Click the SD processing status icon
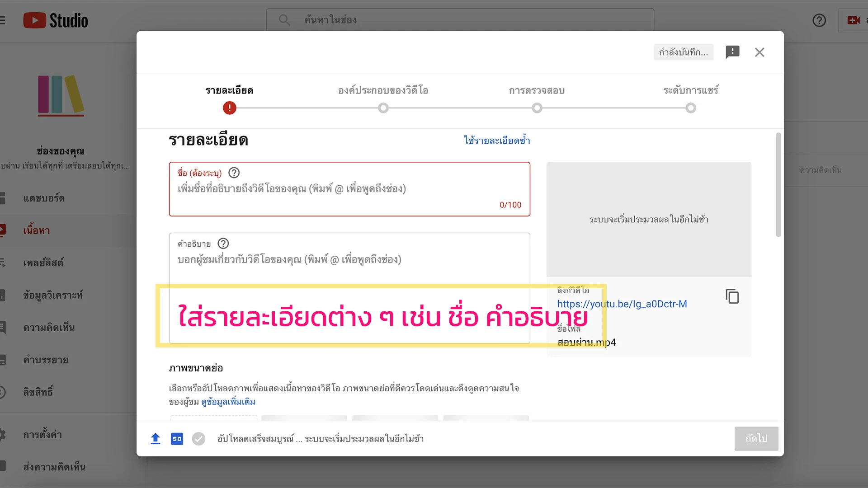 point(177,439)
